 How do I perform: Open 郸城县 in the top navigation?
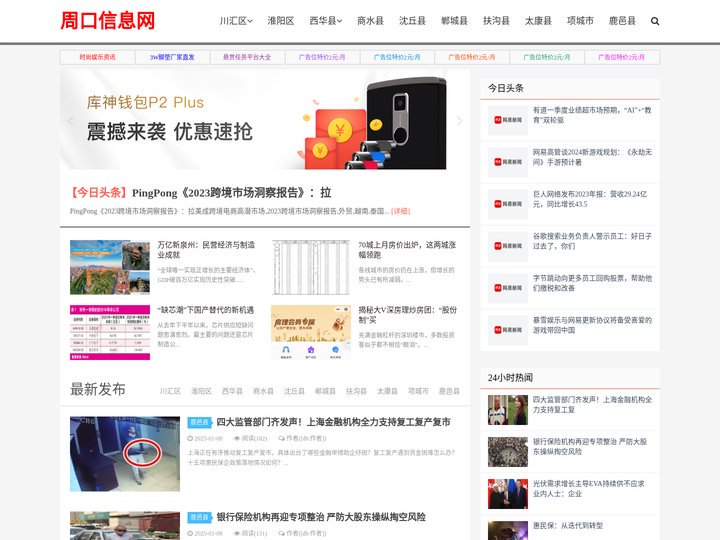click(x=454, y=21)
